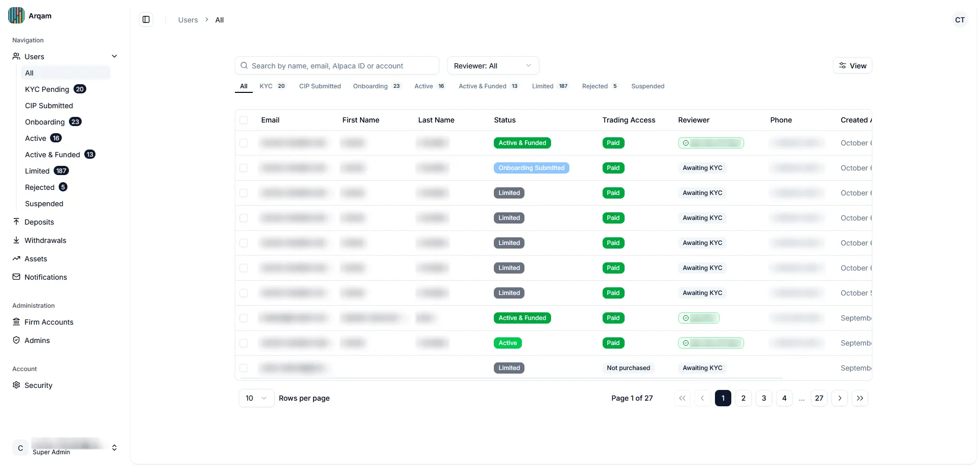Click the Onboarding Submitted status badge
Viewport: 980px width, 467px height.
point(531,168)
